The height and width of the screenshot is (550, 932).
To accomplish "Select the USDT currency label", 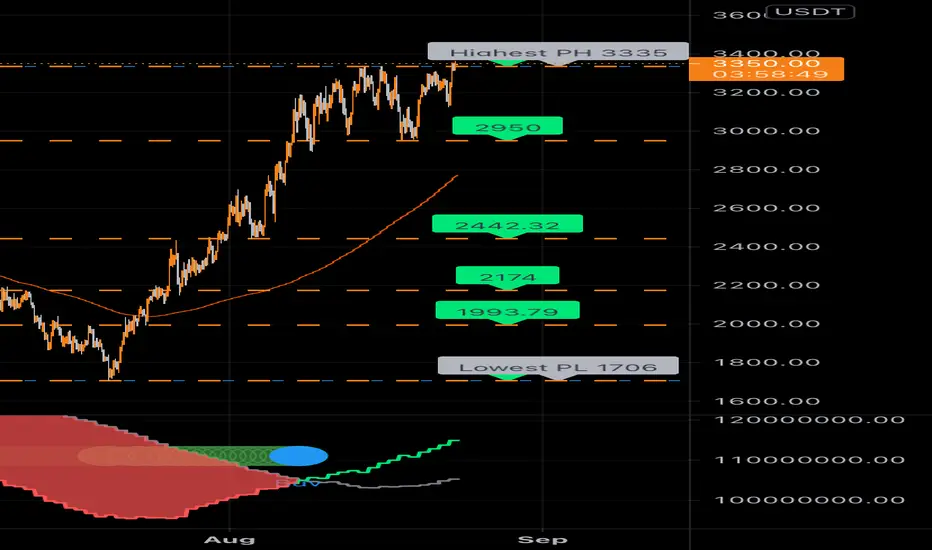I will click(810, 12).
